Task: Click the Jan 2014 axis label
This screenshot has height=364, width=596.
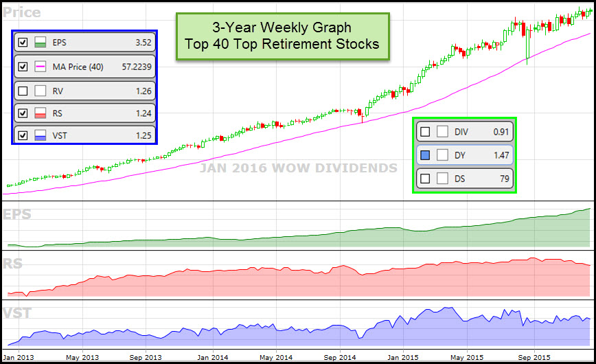Action: click(212, 358)
